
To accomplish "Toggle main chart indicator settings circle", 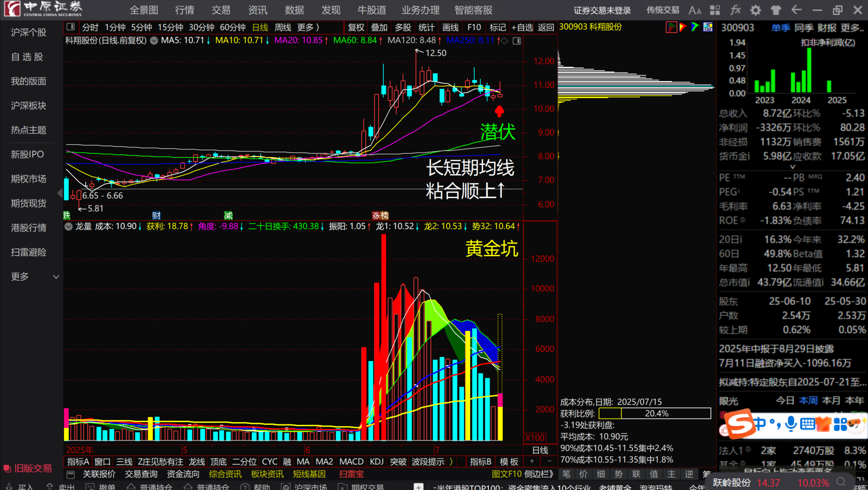I will click(x=154, y=41).
